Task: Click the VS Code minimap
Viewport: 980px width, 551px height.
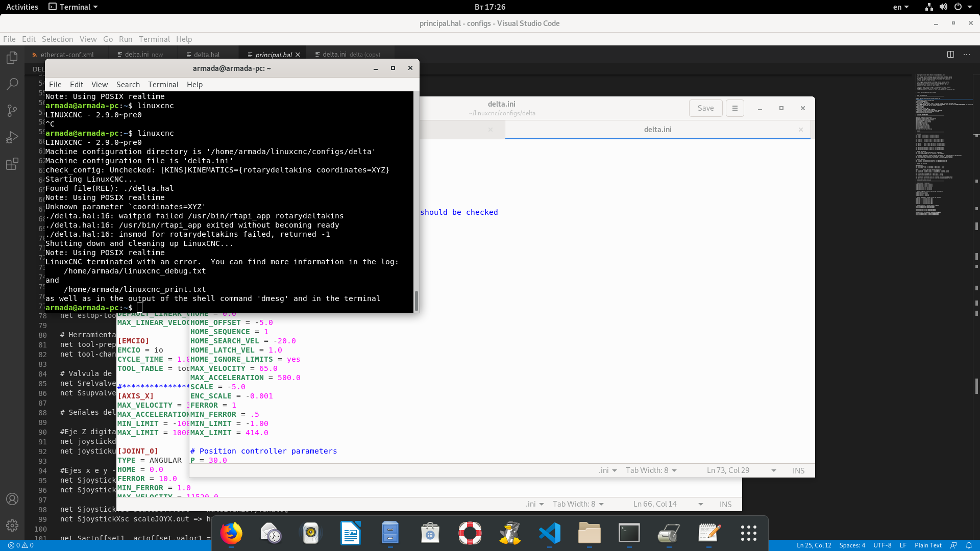Action: pyautogui.click(x=944, y=144)
